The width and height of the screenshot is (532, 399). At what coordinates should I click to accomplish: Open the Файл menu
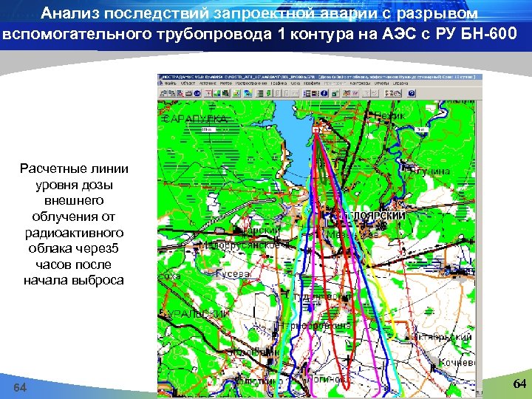171,83
